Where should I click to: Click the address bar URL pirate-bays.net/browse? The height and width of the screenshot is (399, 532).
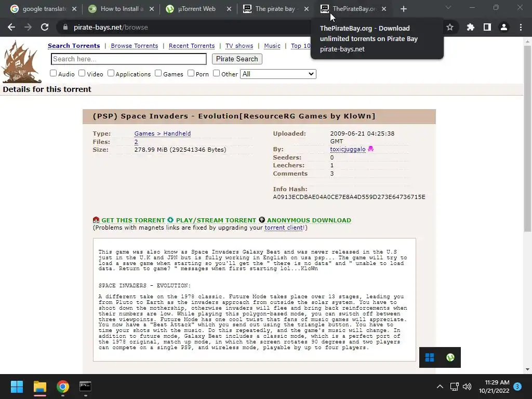[x=111, y=27]
